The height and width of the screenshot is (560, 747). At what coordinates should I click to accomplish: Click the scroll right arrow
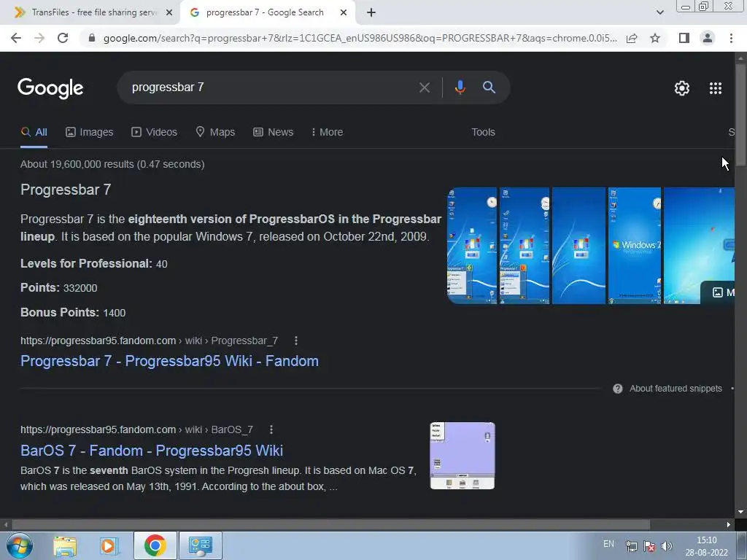pyautogui.click(x=729, y=525)
